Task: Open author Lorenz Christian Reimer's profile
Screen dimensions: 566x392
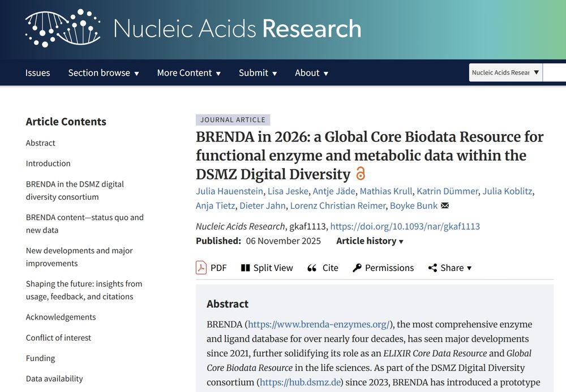Action: click(x=338, y=205)
